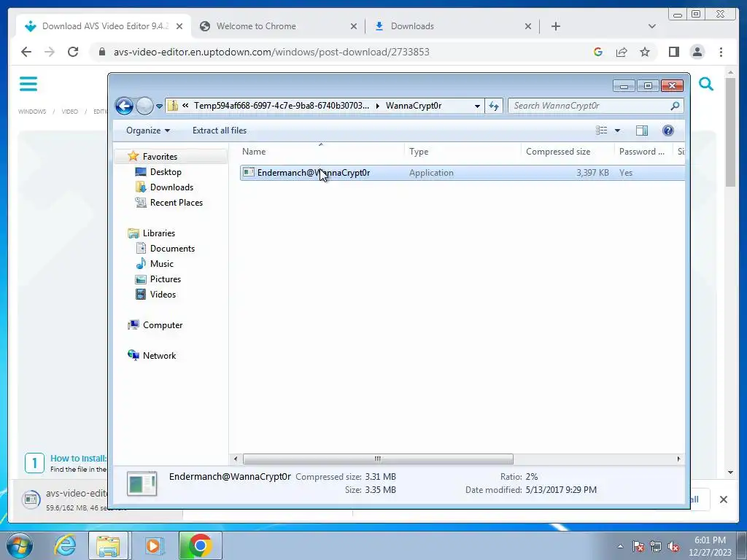Click the file thumbnail in the details pane
The width and height of the screenshot is (747, 560).
(x=142, y=484)
